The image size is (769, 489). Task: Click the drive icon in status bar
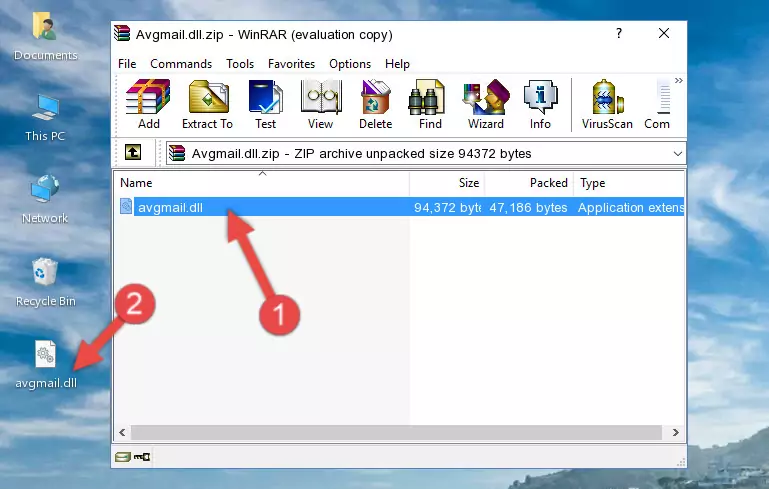pos(123,457)
